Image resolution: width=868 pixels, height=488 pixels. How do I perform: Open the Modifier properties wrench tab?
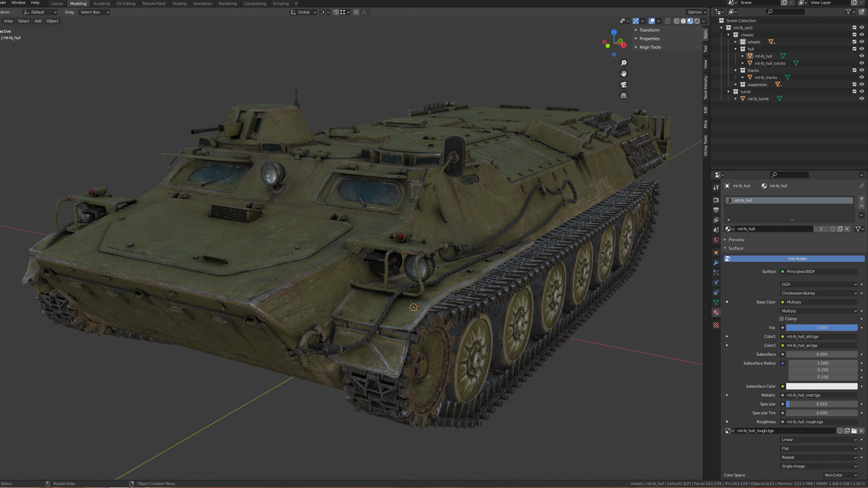(x=716, y=263)
